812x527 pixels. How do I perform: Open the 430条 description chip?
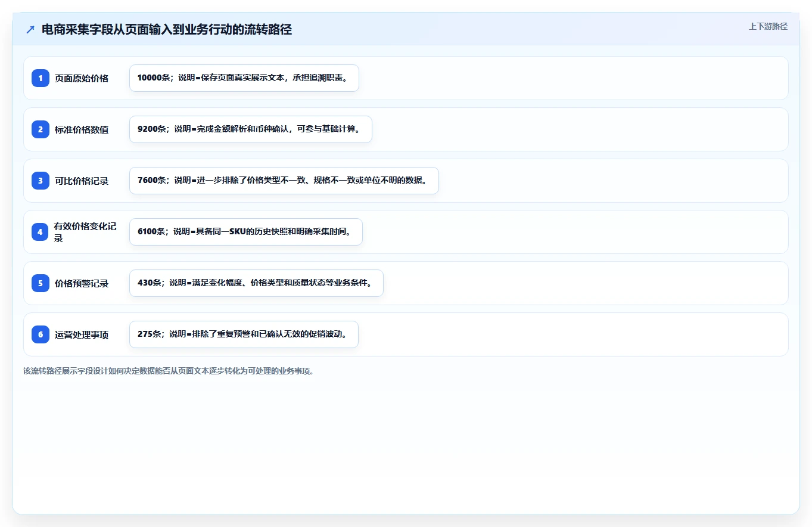(256, 283)
